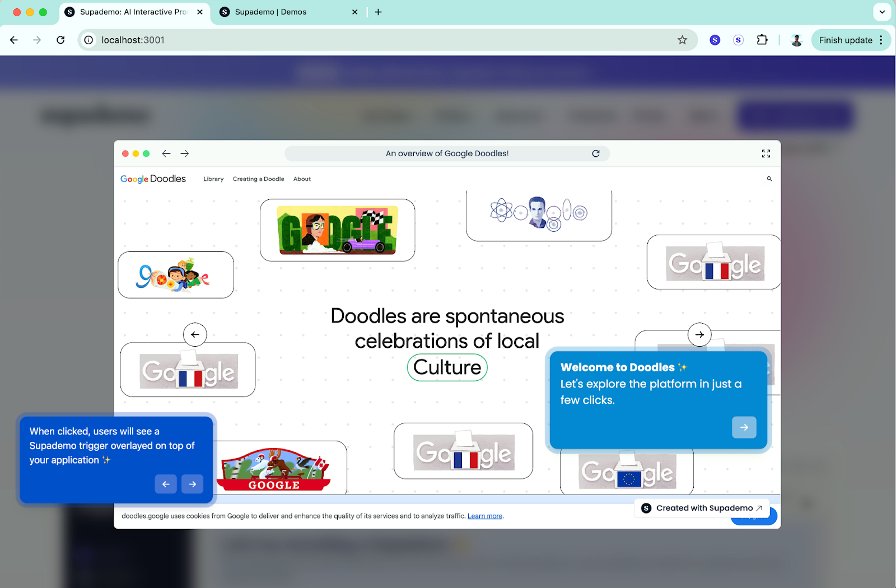Open the red boat GOOGLE doodle thumbnail
Image resolution: width=896 pixels, height=588 pixels.
(274, 469)
